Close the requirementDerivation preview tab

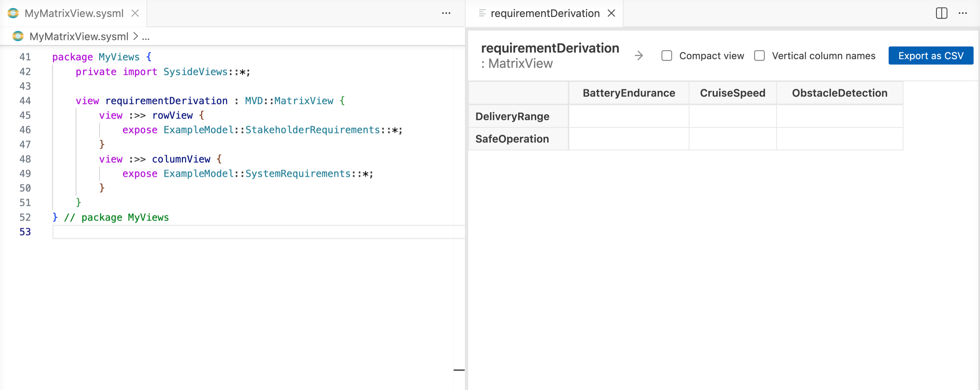tap(612, 13)
